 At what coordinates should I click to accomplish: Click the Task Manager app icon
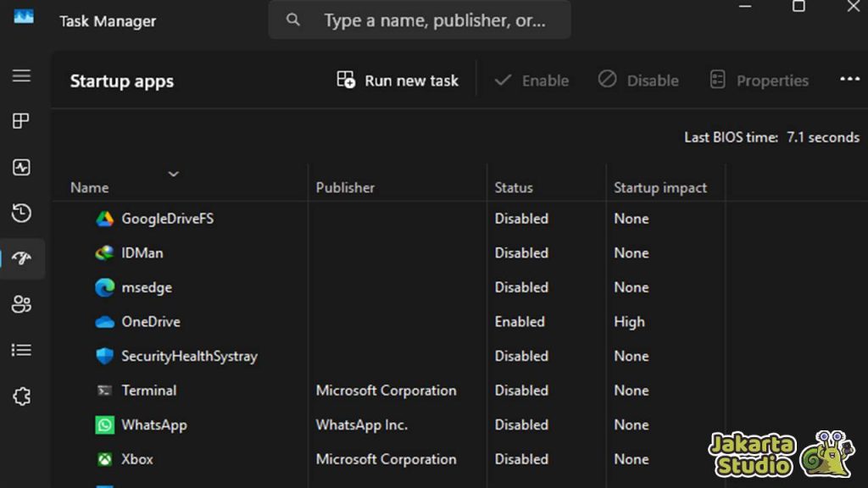click(24, 17)
